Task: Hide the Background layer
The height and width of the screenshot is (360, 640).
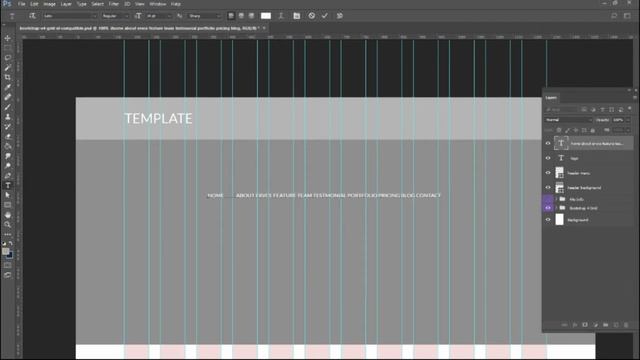Action: 548,220
